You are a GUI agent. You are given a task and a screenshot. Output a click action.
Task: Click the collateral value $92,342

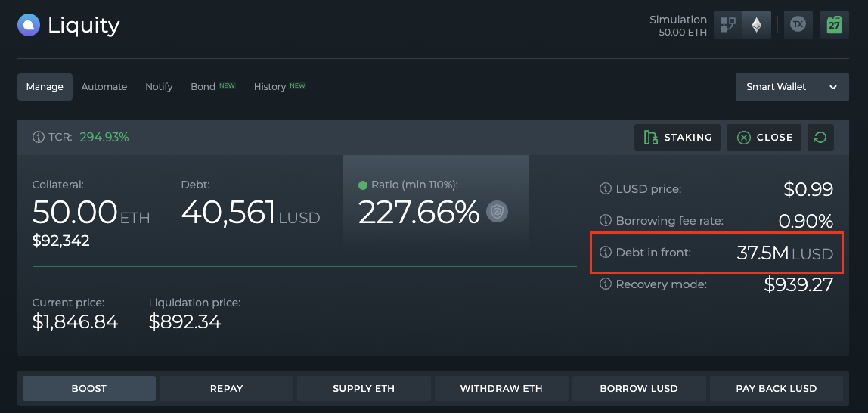click(61, 241)
